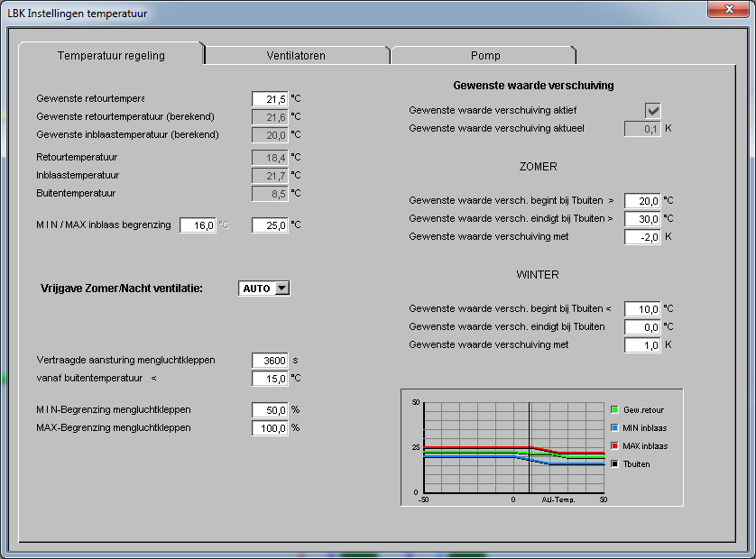Close the LBK Instellingen temperatuur window
Image resolution: width=756 pixels, height=559 pixels.
[x=729, y=9]
